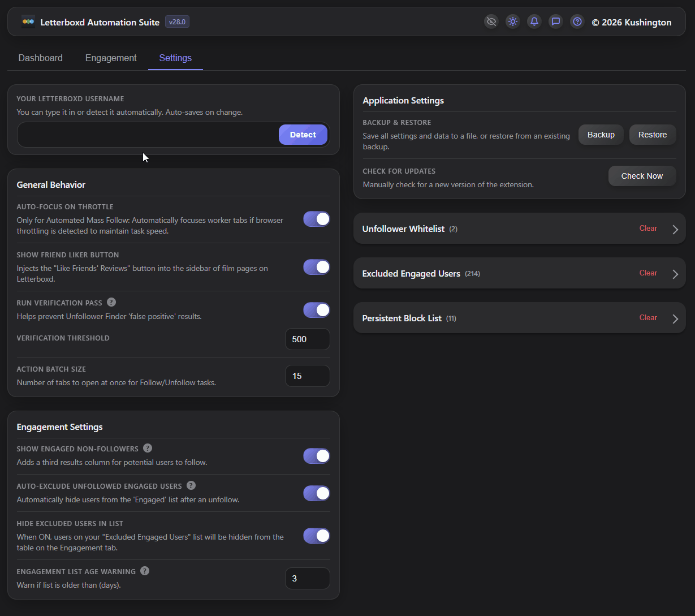Select the Settings tab
This screenshot has width=695, height=616.
(x=175, y=58)
